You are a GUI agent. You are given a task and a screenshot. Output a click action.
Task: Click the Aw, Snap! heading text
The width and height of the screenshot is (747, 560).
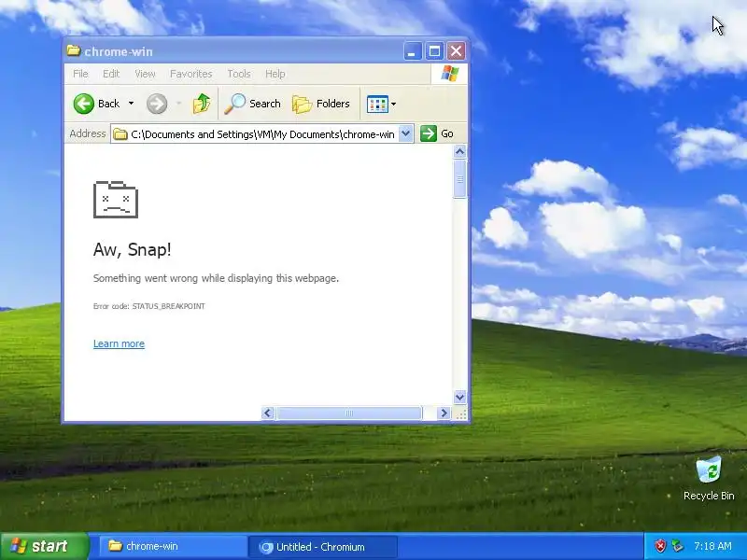133,249
